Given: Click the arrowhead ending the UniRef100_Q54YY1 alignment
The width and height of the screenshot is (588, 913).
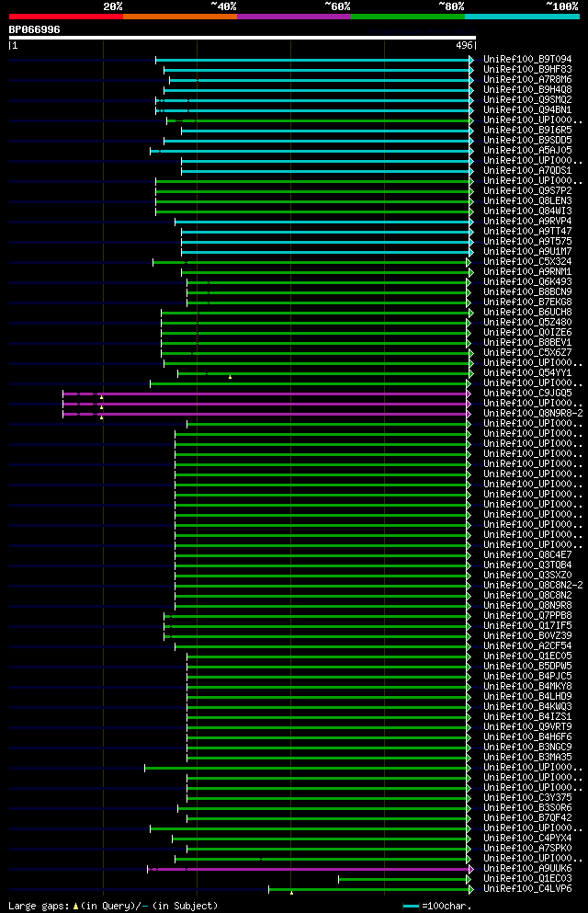Looking at the screenshot, I should 471,373.
